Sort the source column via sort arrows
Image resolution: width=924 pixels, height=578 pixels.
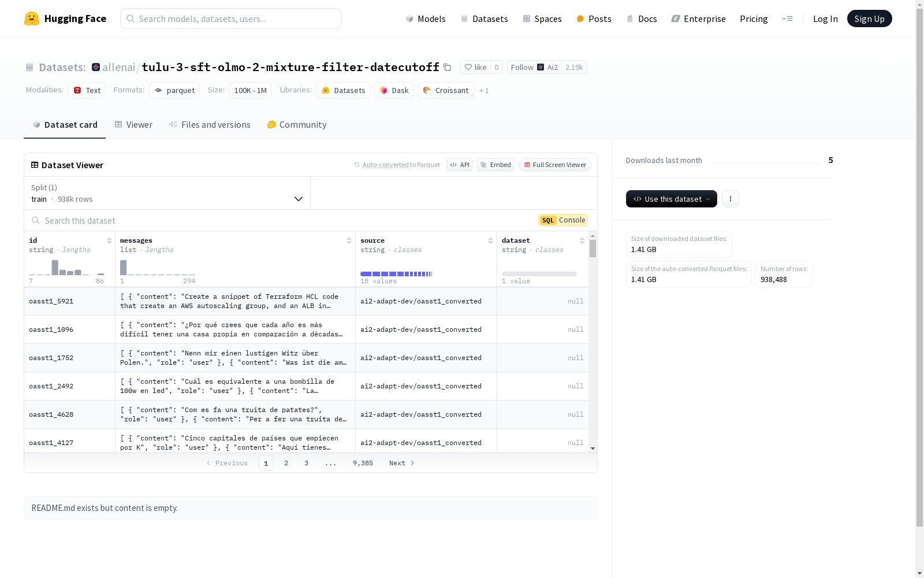coord(490,240)
